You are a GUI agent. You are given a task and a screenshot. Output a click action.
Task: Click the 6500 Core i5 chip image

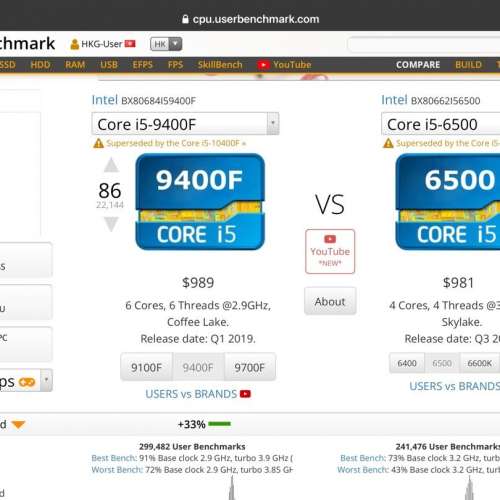[x=448, y=202]
